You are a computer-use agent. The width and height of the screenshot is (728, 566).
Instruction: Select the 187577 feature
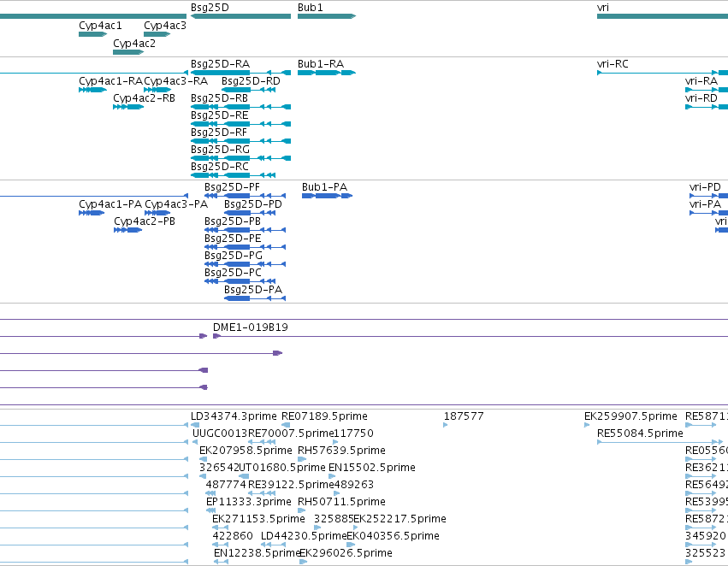pos(445,425)
